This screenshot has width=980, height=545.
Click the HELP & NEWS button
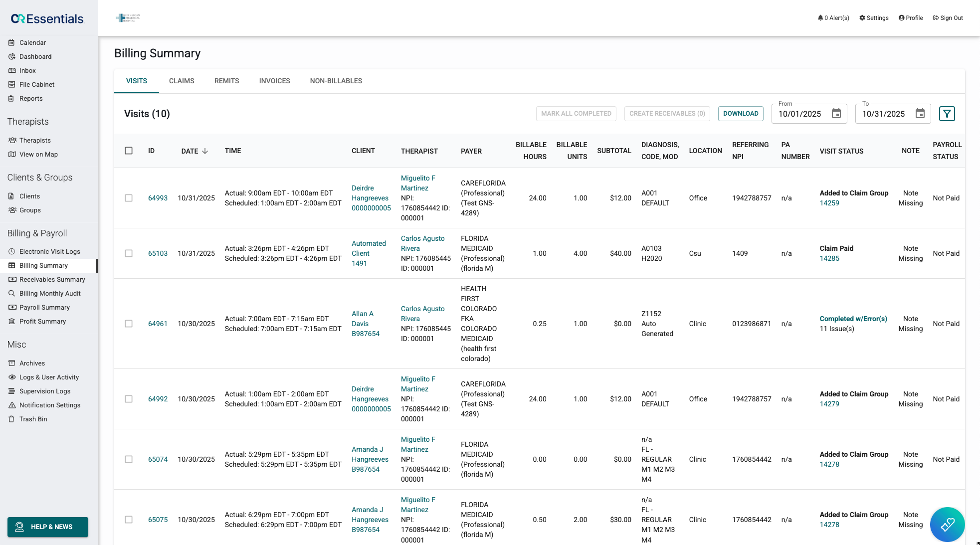48,527
